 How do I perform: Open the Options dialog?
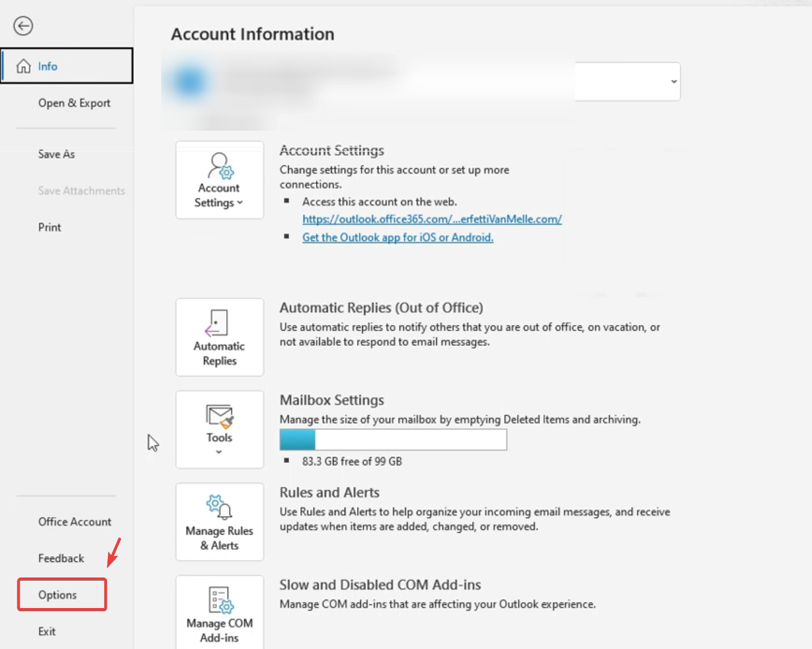point(58,595)
